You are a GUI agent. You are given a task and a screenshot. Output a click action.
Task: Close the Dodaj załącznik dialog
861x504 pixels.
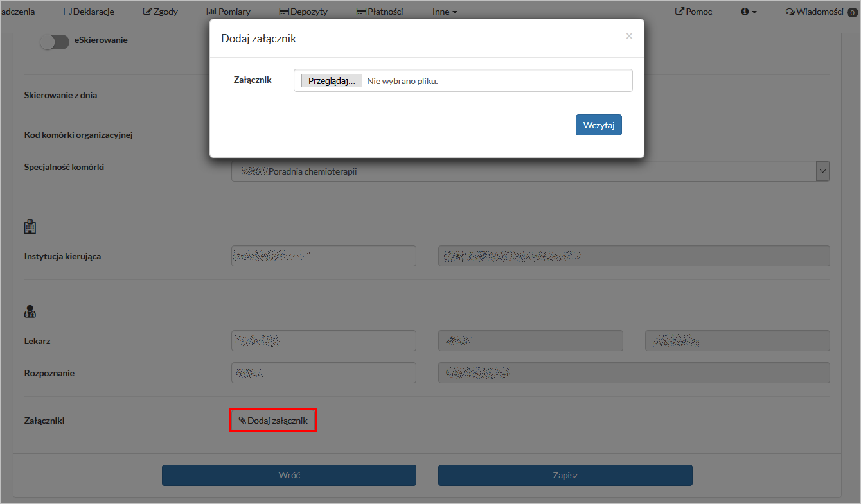click(629, 36)
